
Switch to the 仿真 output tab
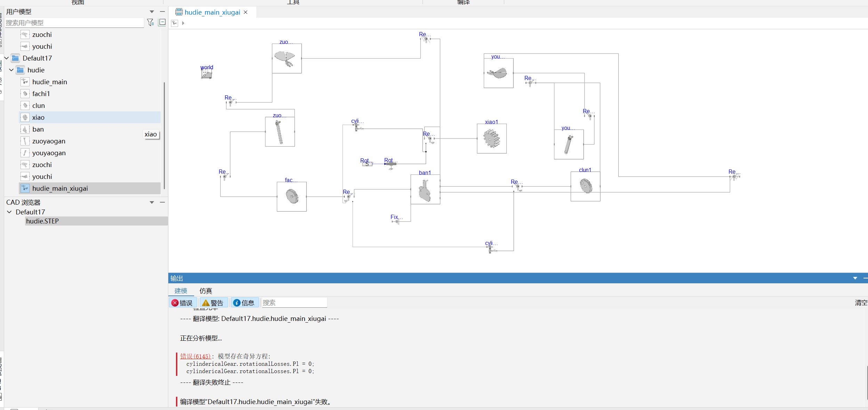pyautogui.click(x=206, y=291)
